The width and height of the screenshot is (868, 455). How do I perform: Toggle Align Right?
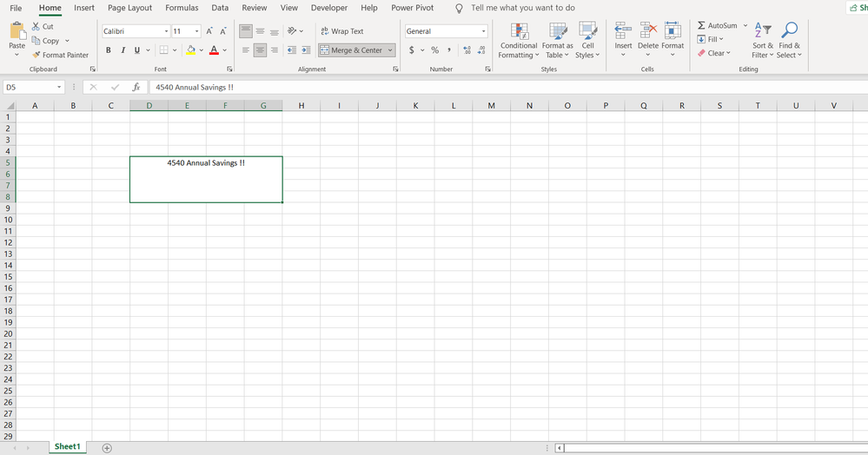(274, 50)
